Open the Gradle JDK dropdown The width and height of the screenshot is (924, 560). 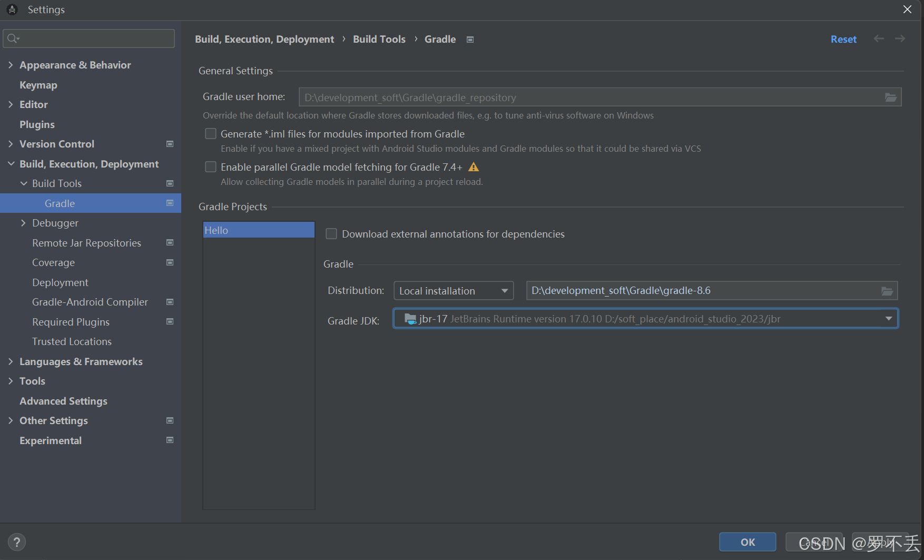pos(888,318)
